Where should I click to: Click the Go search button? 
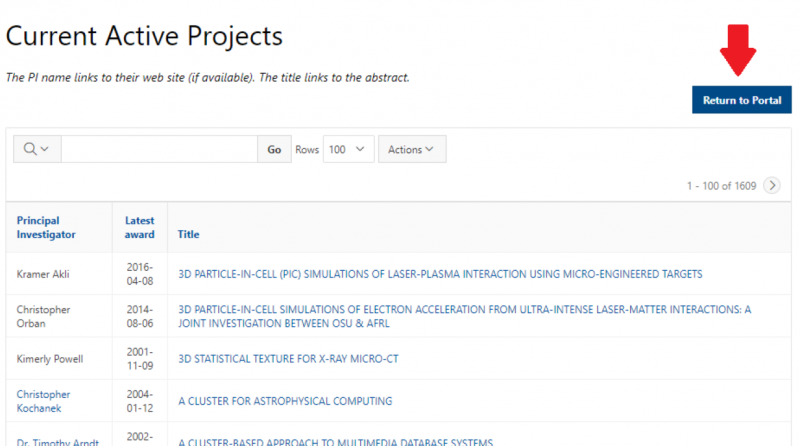274,149
